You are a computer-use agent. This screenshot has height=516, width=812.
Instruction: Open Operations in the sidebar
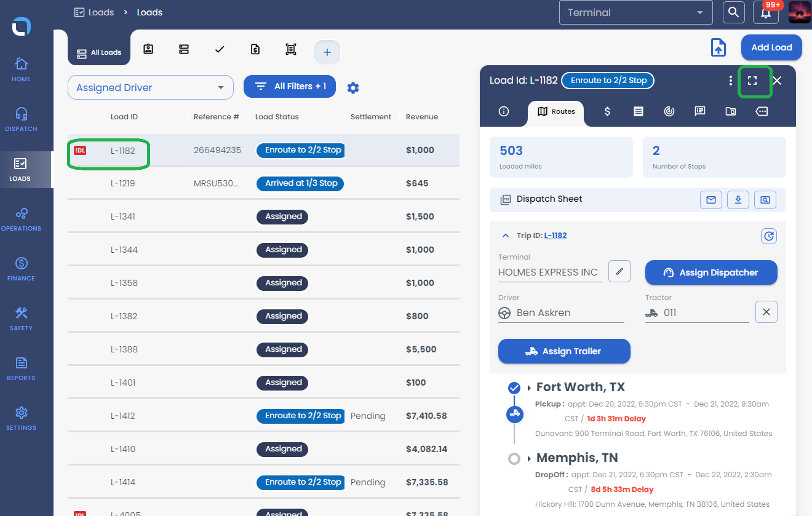(x=21, y=218)
